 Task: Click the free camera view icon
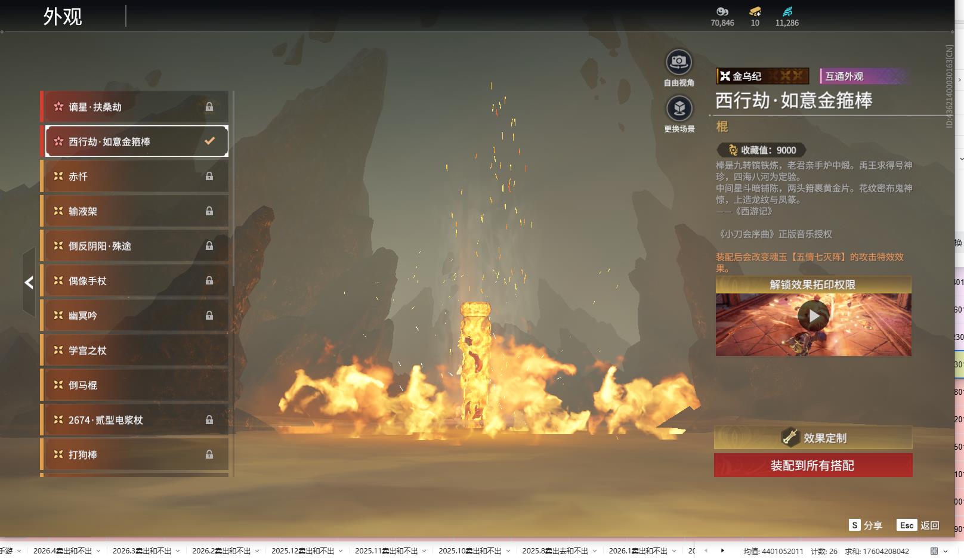point(678,62)
